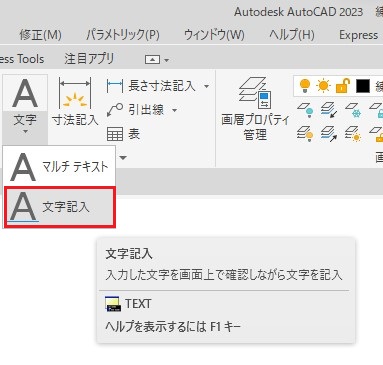The height and width of the screenshot is (365, 383).
Task: Open the ヘルプ(H) menu
Action: [x=292, y=35]
